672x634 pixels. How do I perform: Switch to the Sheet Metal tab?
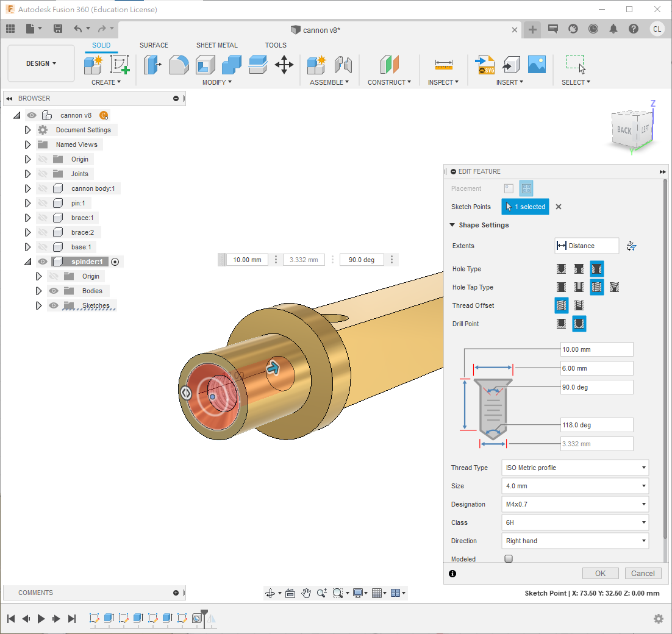(216, 45)
